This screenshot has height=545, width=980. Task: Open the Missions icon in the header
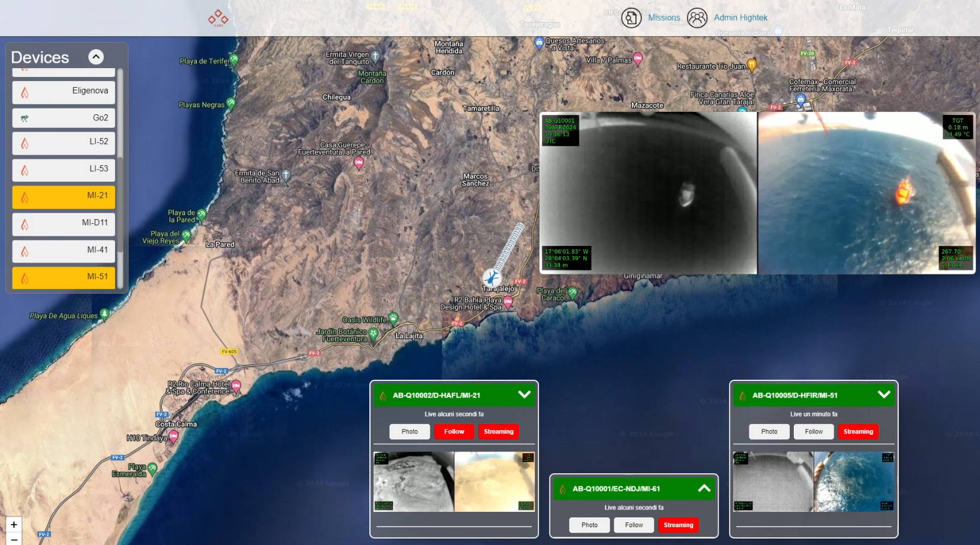click(631, 18)
